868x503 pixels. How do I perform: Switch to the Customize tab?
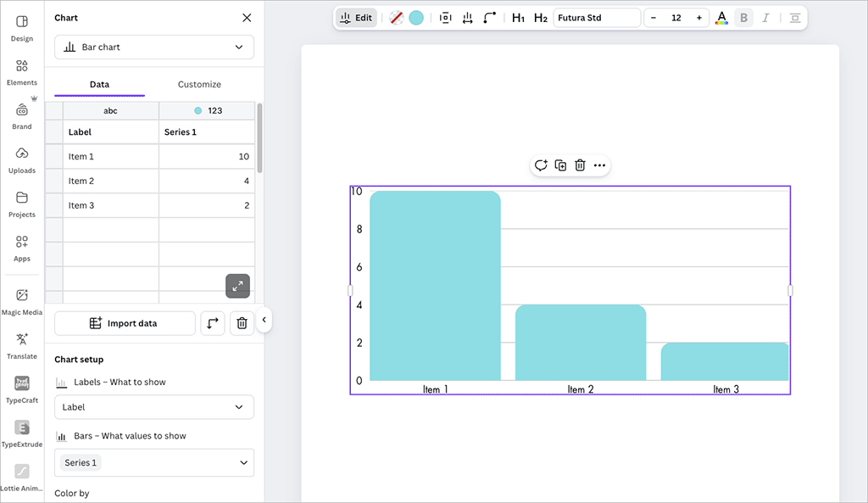[199, 84]
